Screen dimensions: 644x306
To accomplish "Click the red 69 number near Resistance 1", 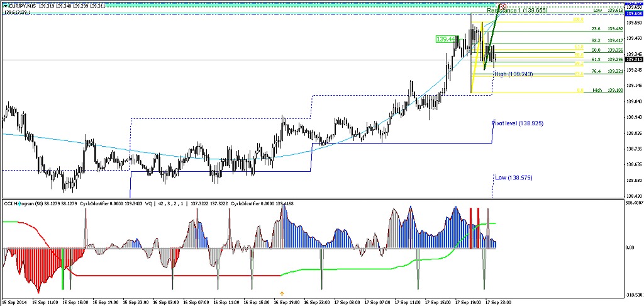I will (503, 6).
